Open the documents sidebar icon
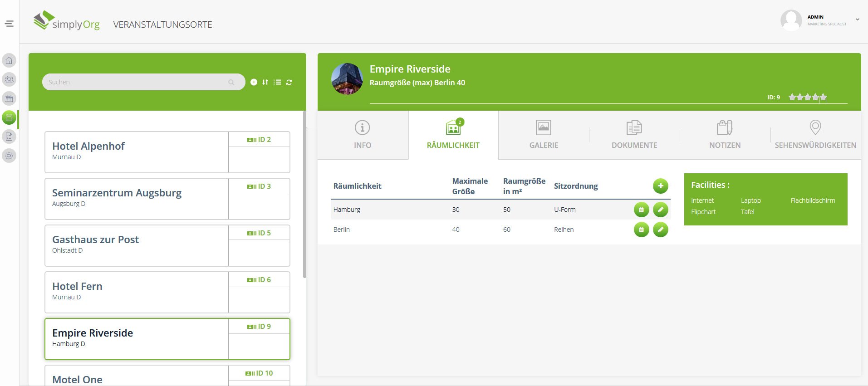Image resolution: width=868 pixels, height=386 pixels. pos(9,137)
